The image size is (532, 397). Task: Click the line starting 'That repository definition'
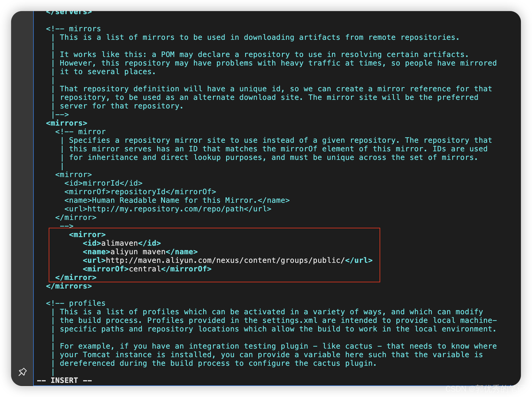pyautogui.click(x=276, y=89)
